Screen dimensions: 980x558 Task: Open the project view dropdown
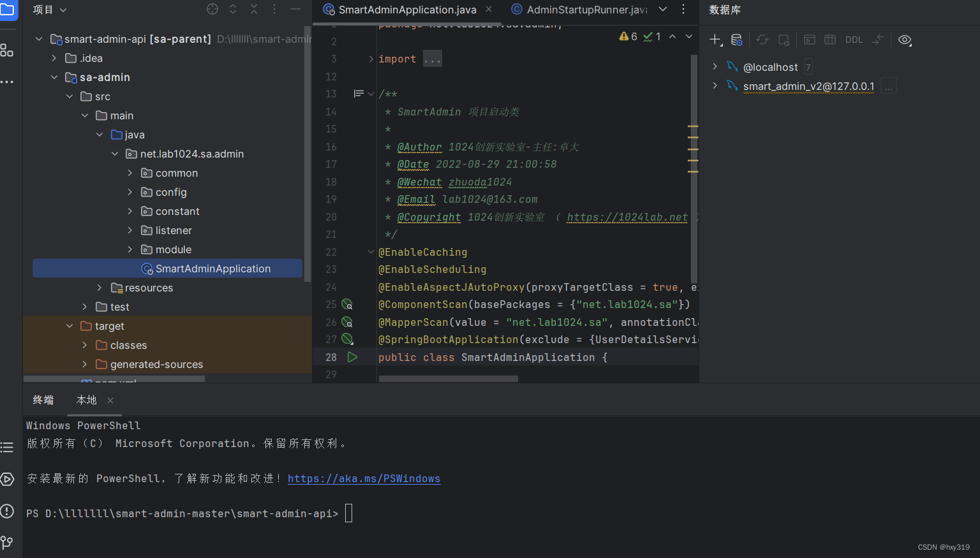[x=50, y=10]
